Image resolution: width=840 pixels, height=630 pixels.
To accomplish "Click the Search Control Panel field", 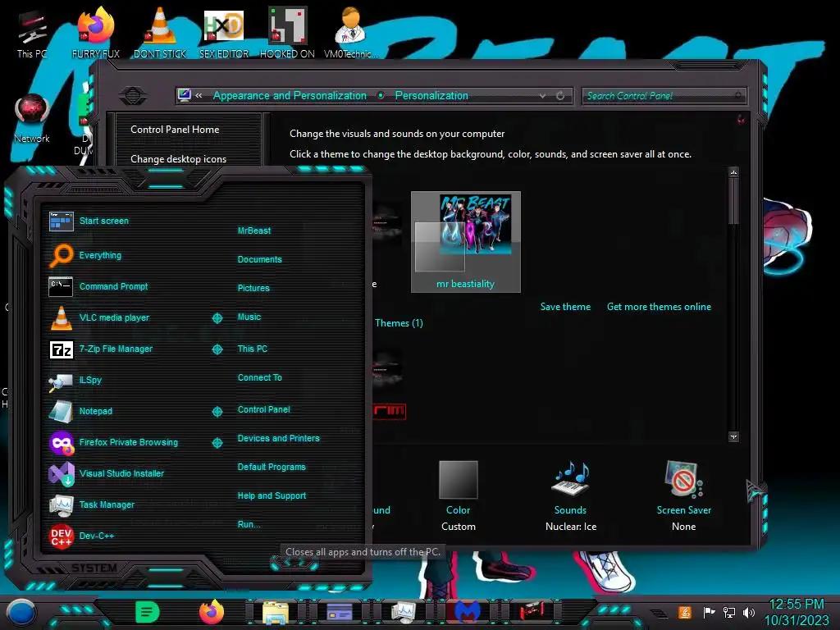I will [663, 96].
